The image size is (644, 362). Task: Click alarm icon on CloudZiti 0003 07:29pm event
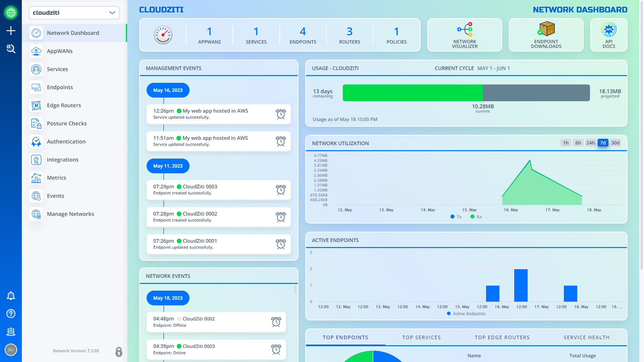(x=281, y=190)
